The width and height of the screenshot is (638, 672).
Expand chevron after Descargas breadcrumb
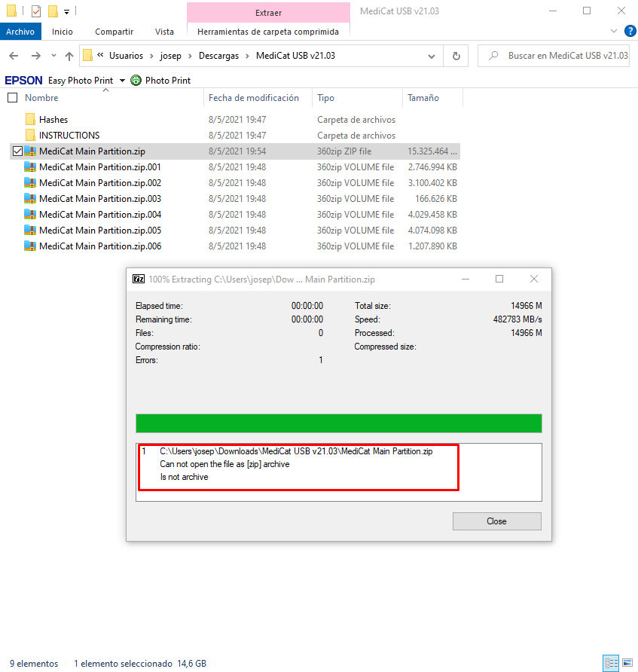tap(247, 57)
